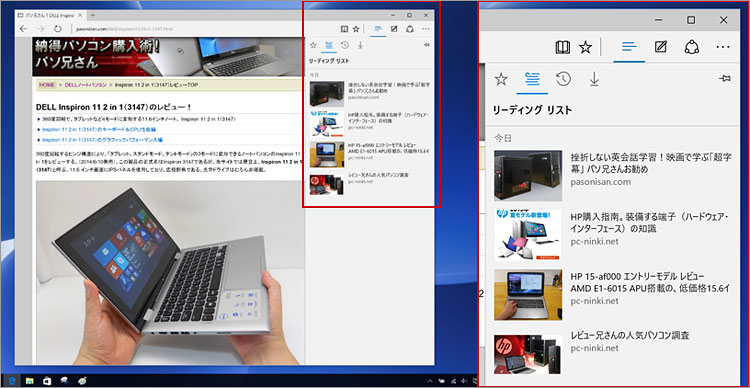The image size is (750, 388).
Task: Open the black desktop PC thumbnail in enlarged list
Action: pos(528,175)
